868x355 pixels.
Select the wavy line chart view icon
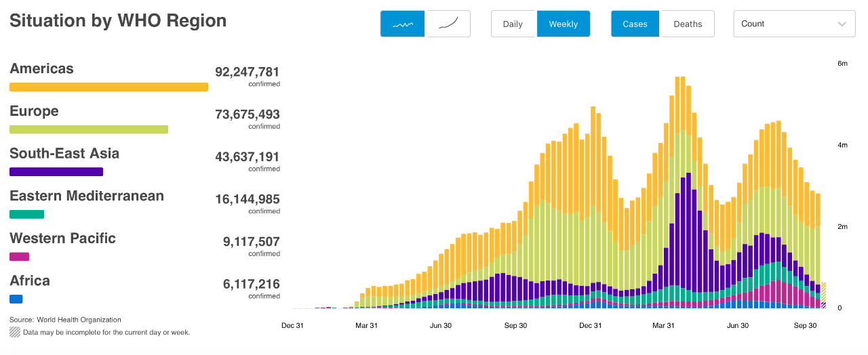point(403,24)
